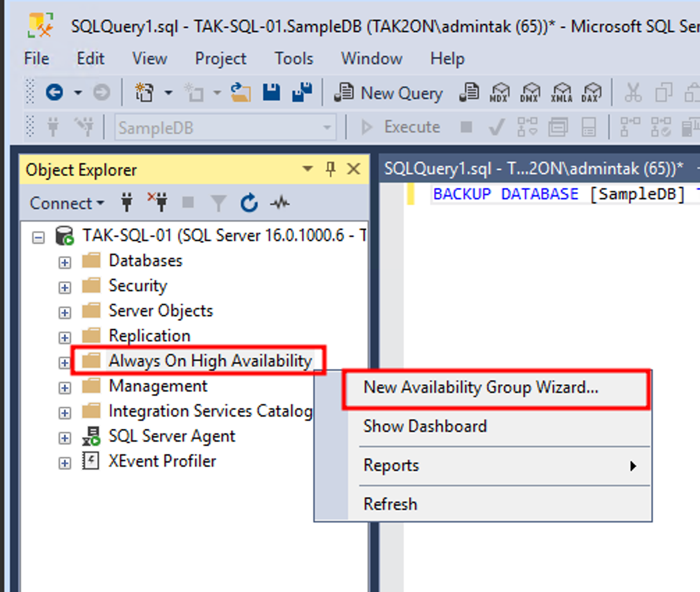Image resolution: width=700 pixels, height=592 pixels.
Task: Click the disconnect icon in Object Explorer
Action: [157, 202]
